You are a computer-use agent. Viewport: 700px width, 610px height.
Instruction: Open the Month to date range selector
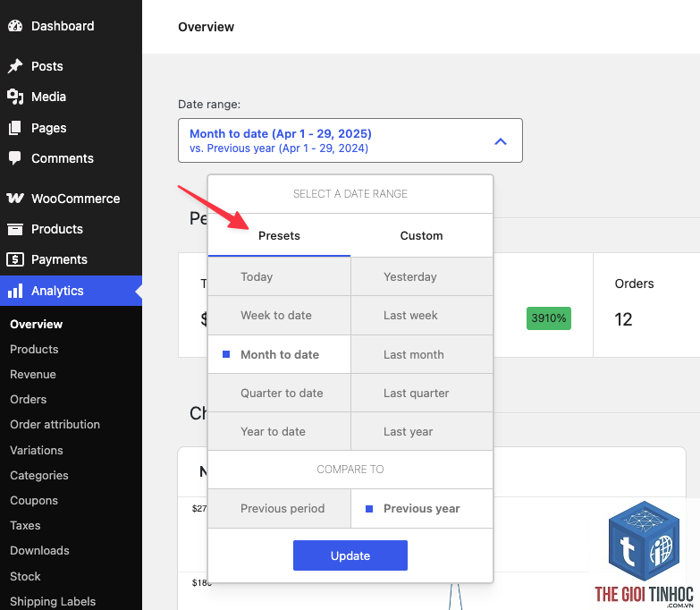pyautogui.click(x=350, y=140)
